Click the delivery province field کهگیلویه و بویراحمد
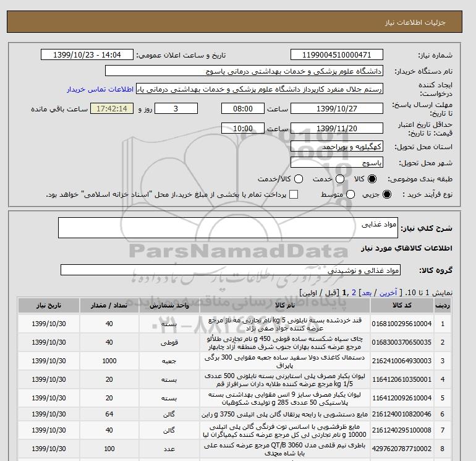476x461 pixels. coord(337,147)
